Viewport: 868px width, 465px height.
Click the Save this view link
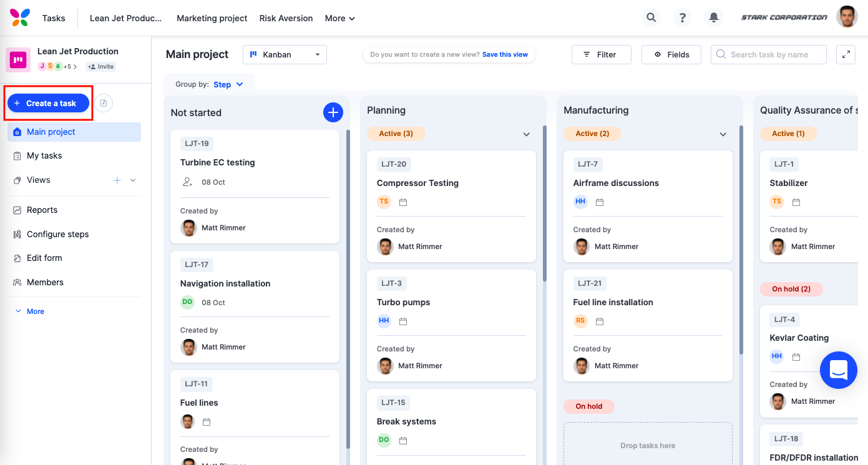(x=505, y=54)
